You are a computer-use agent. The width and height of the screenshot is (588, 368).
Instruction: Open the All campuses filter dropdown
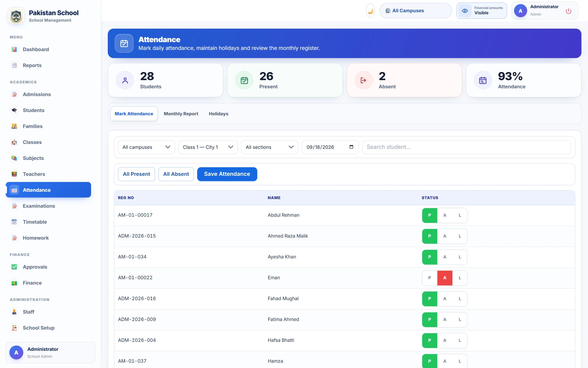[x=147, y=147]
